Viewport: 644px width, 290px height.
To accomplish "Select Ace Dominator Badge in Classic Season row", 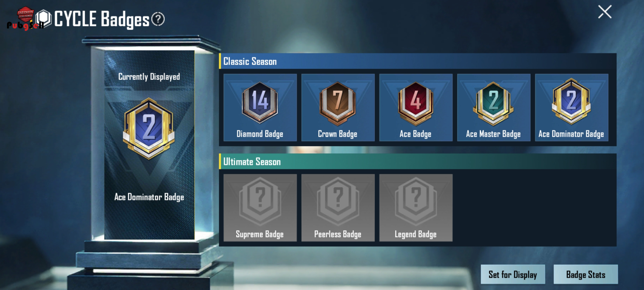I will 572,107.
